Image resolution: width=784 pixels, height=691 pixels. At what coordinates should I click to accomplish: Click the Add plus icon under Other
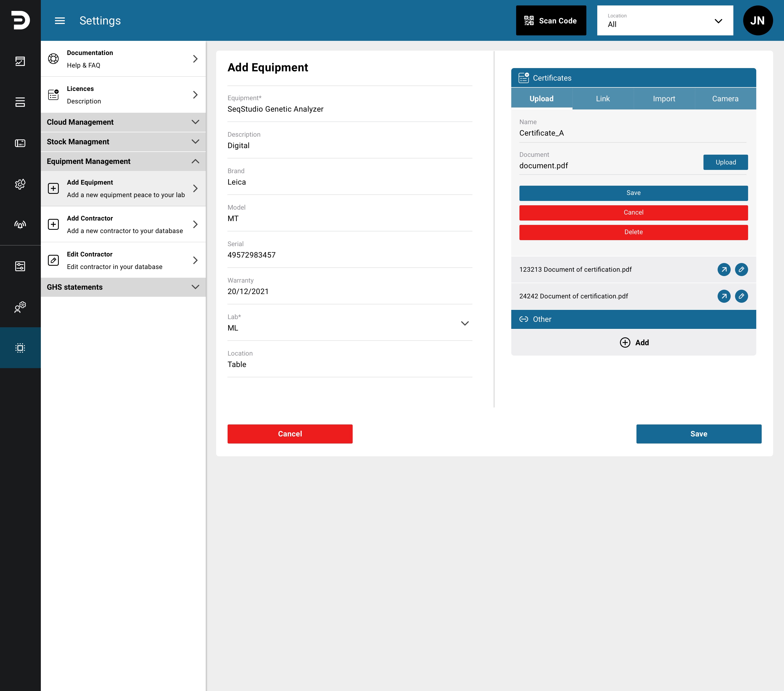click(625, 342)
